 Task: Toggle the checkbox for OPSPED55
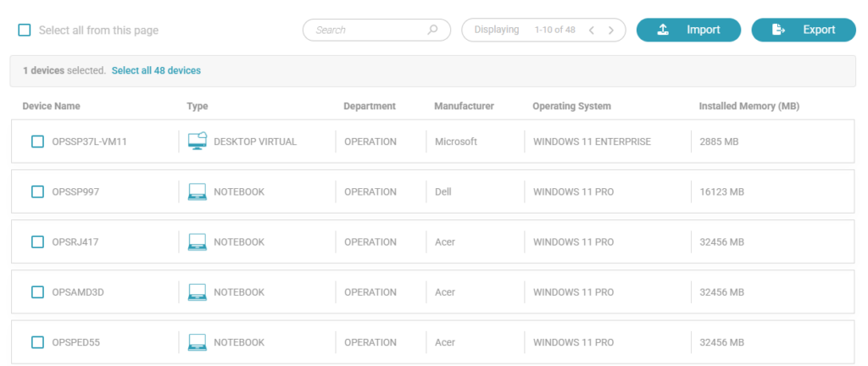37,342
